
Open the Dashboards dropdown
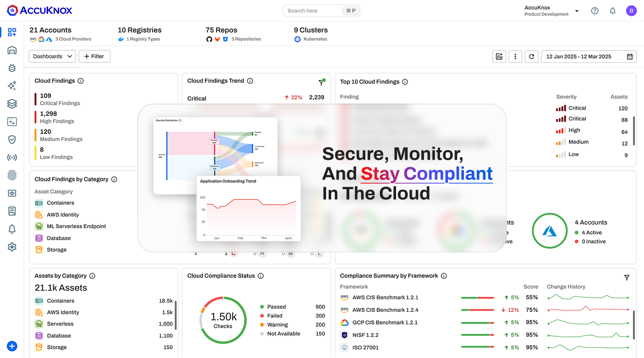(x=52, y=56)
